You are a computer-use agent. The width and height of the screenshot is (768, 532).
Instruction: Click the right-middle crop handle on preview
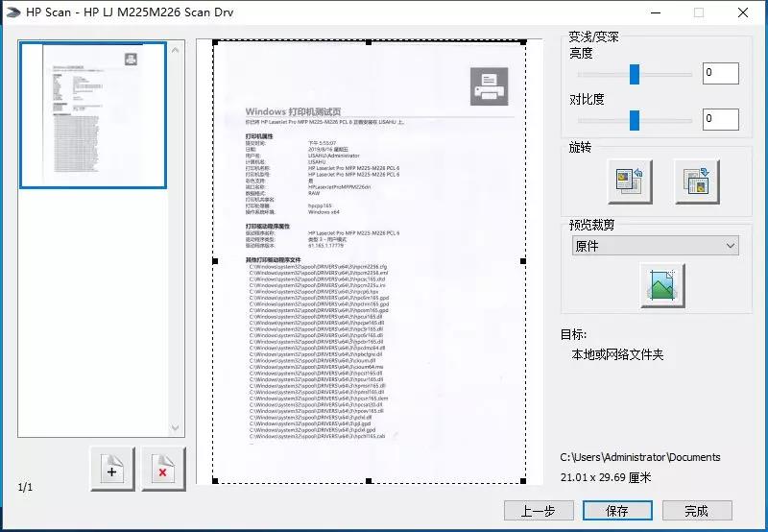524,261
